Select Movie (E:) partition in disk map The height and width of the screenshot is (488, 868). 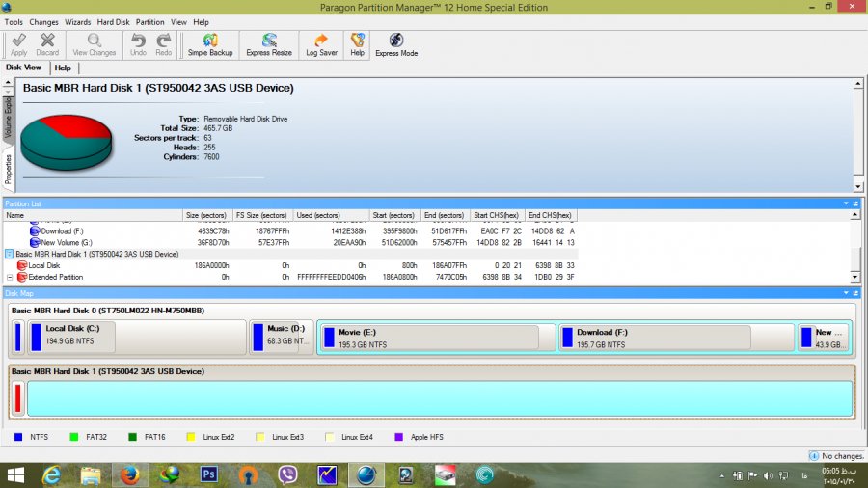click(437, 337)
